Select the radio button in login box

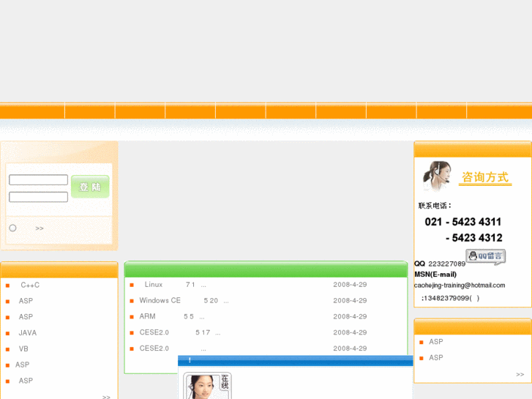pyautogui.click(x=12, y=228)
